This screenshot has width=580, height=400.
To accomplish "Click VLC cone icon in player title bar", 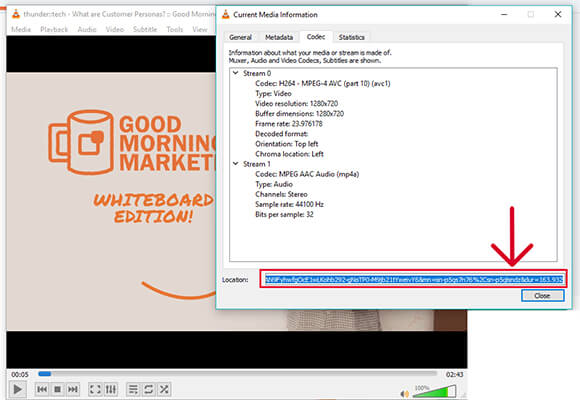I will coord(16,14).
